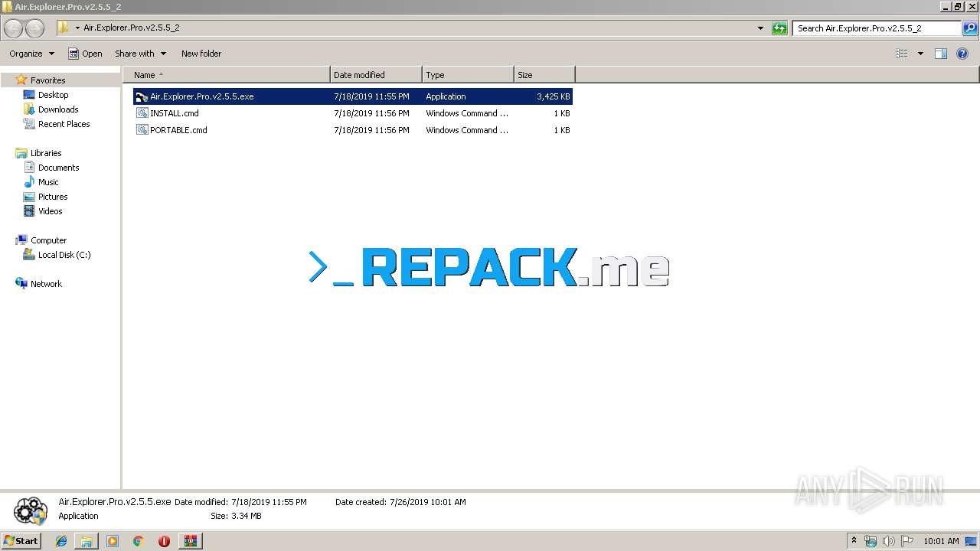Click the Network icon in navigation pane
980x551 pixels.
click(21, 284)
